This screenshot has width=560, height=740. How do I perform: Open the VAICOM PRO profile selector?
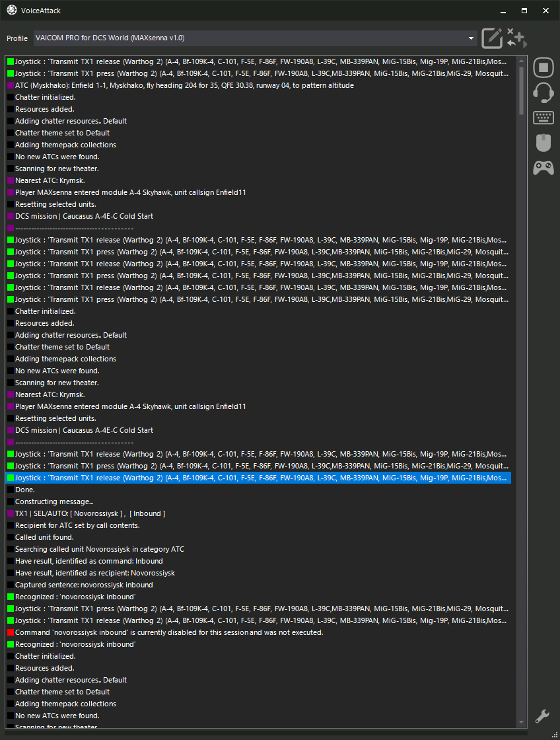[x=255, y=38]
